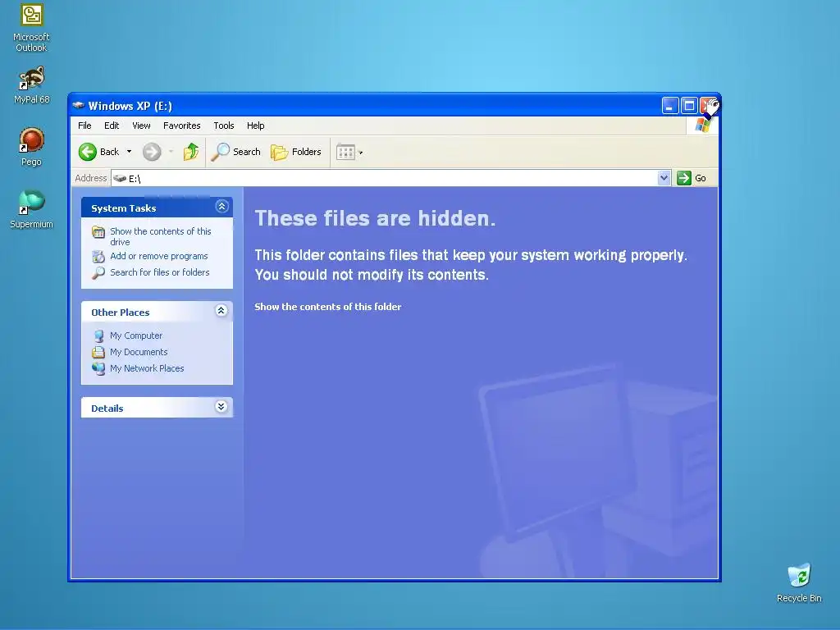Open the Microsoft Outlook desktop icon

31,28
